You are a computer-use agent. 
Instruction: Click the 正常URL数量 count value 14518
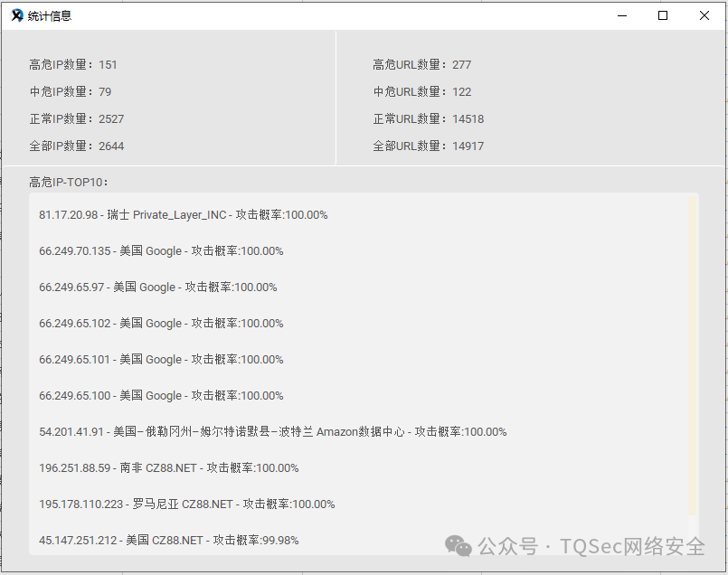click(x=468, y=118)
